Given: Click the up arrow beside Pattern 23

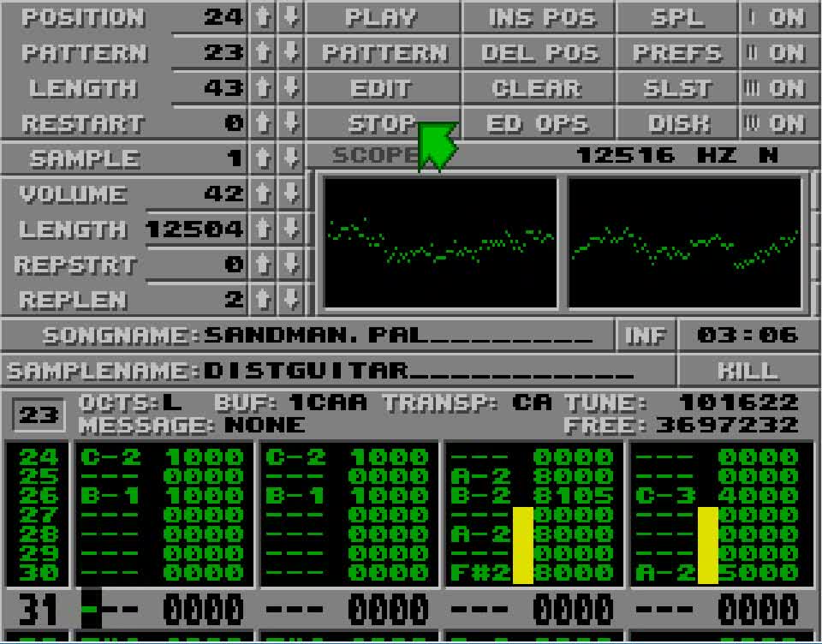Looking at the screenshot, I should click(x=263, y=52).
